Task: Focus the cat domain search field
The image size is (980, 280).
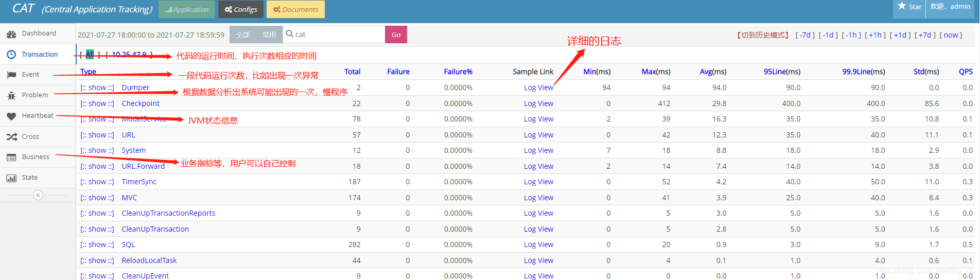Action: pos(334,34)
